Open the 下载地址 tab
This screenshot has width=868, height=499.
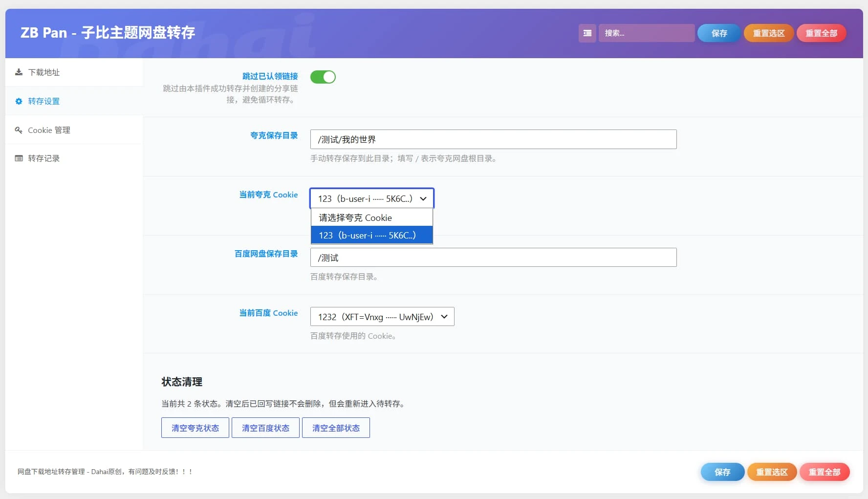coord(74,72)
